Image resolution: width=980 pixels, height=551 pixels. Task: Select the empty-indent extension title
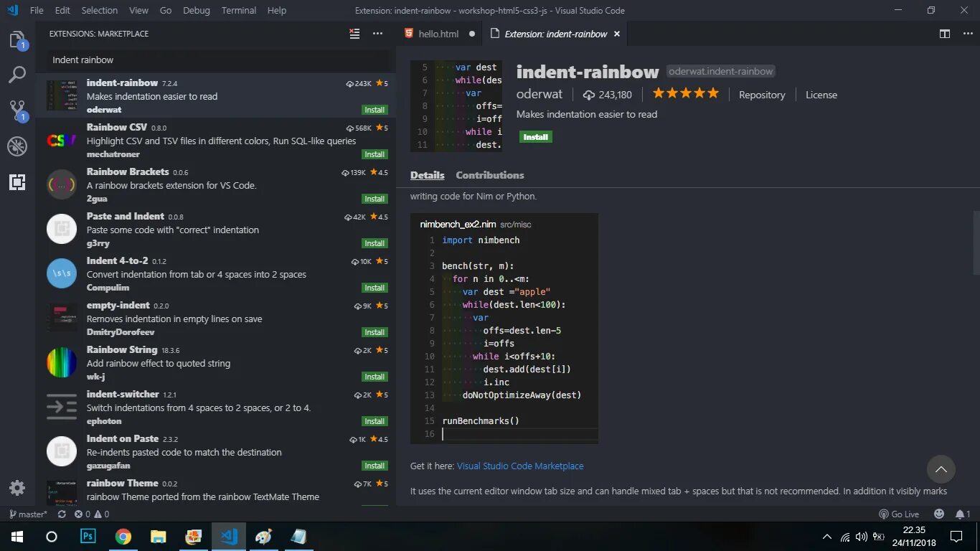(118, 305)
